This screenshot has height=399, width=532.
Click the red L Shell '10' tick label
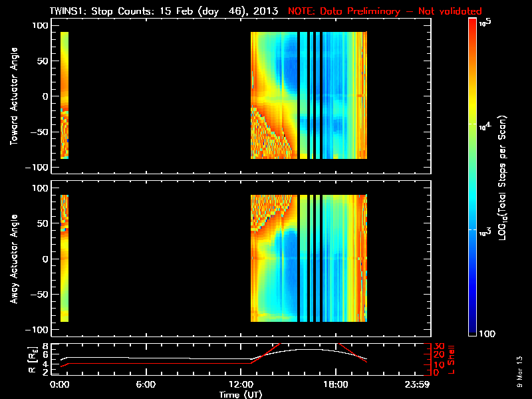[x=439, y=364]
